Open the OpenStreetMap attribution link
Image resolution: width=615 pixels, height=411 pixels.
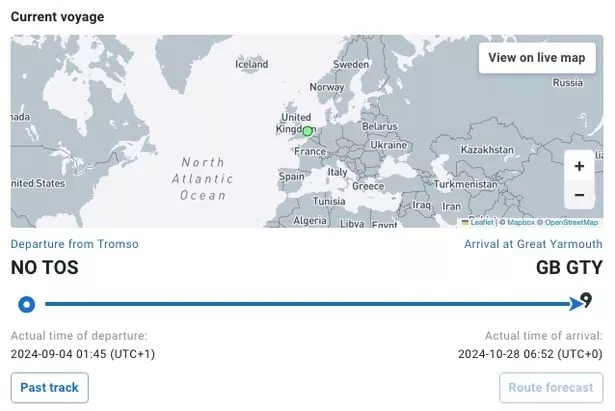pyautogui.click(x=571, y=222)
